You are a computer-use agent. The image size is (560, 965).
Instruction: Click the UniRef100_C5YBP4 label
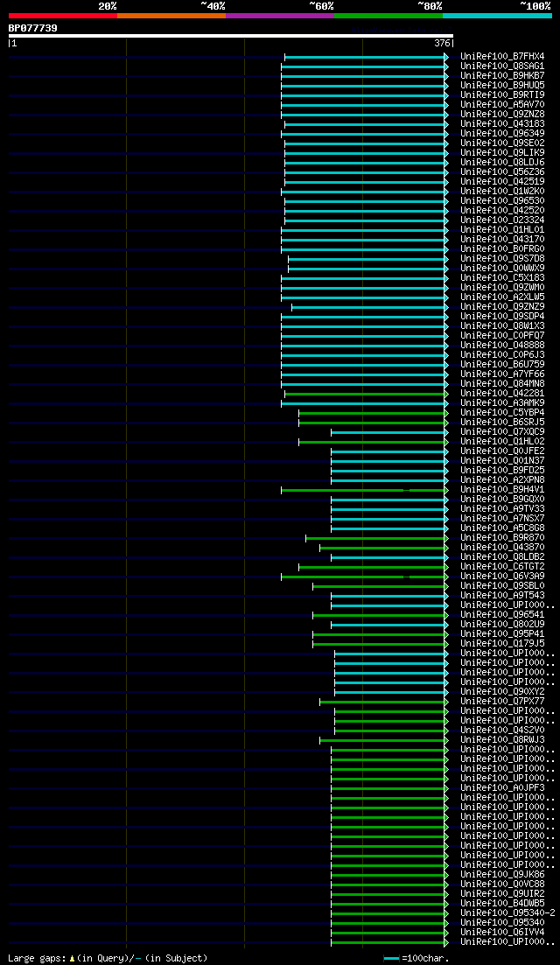pos(502,413)
